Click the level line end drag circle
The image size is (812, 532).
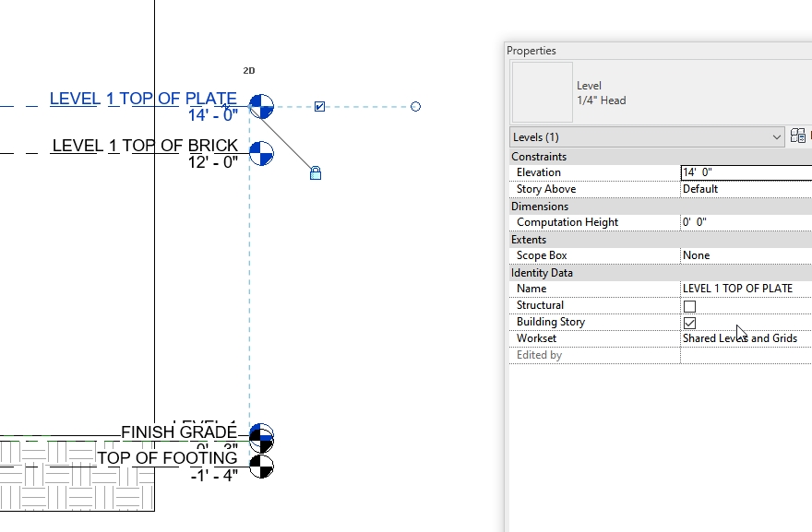(415, 107)
